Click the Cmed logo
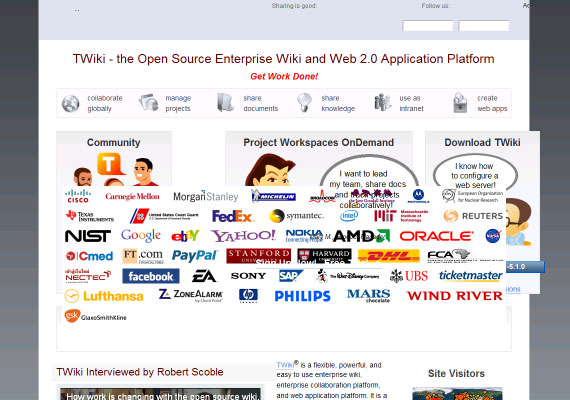The width and height of the screenshot is (570, 400). pos(89,256)
